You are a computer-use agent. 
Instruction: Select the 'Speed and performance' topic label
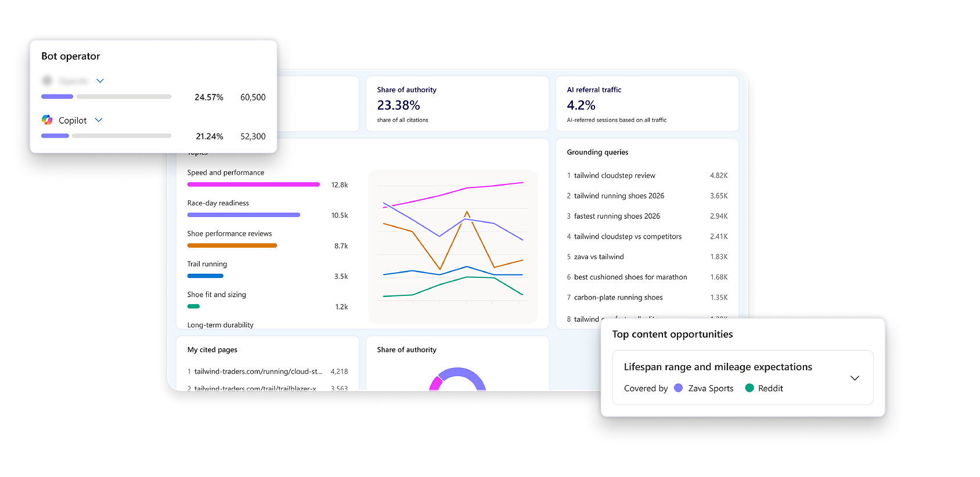tap(226, 172)
